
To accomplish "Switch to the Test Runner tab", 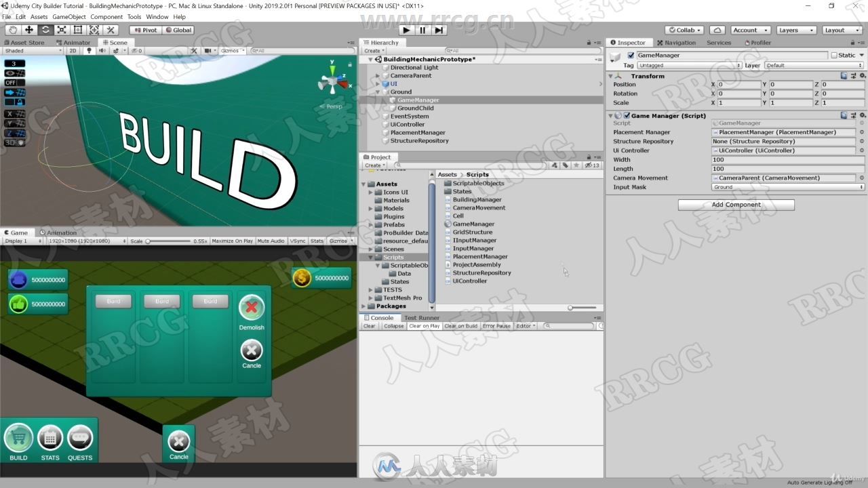I will (422, 318).
